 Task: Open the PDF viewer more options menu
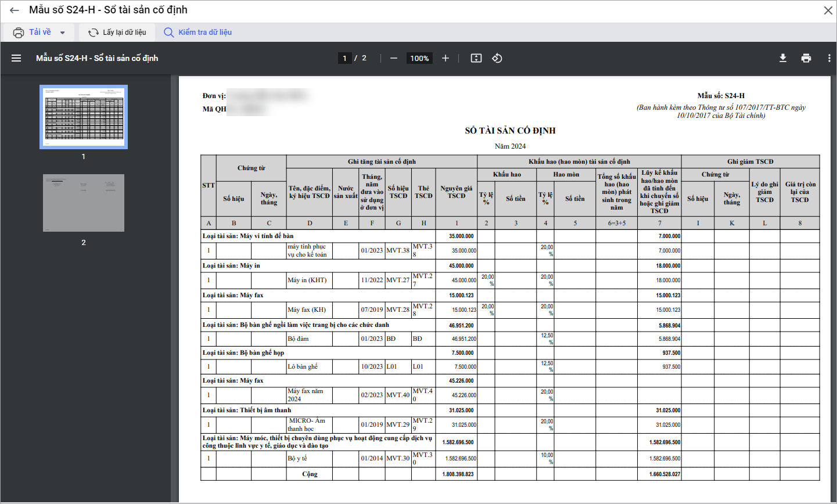(x=829, y=58)
